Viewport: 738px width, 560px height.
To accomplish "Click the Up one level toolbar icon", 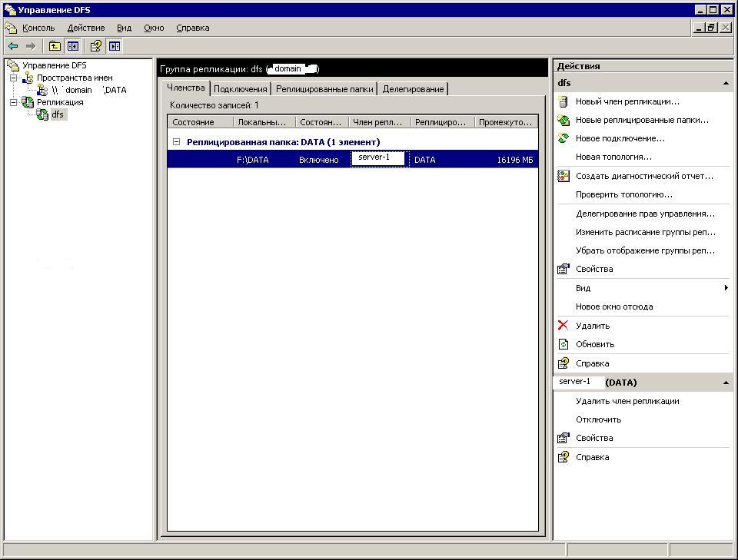I will click(x=55, y=46).
